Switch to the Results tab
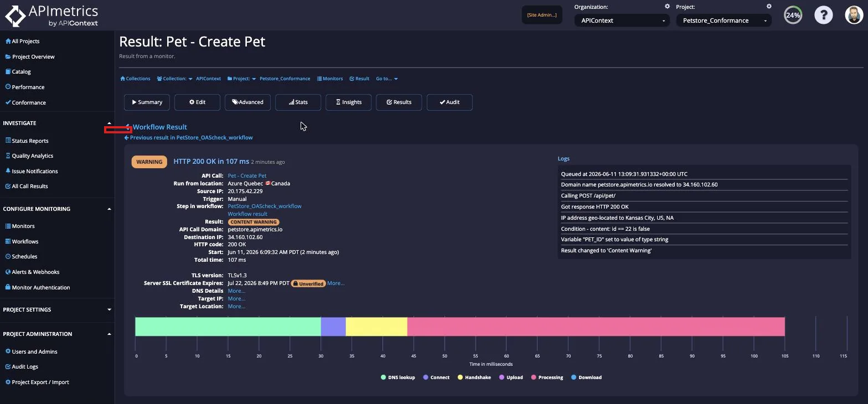This screenshot has width=868, height=404. point(399,102)
